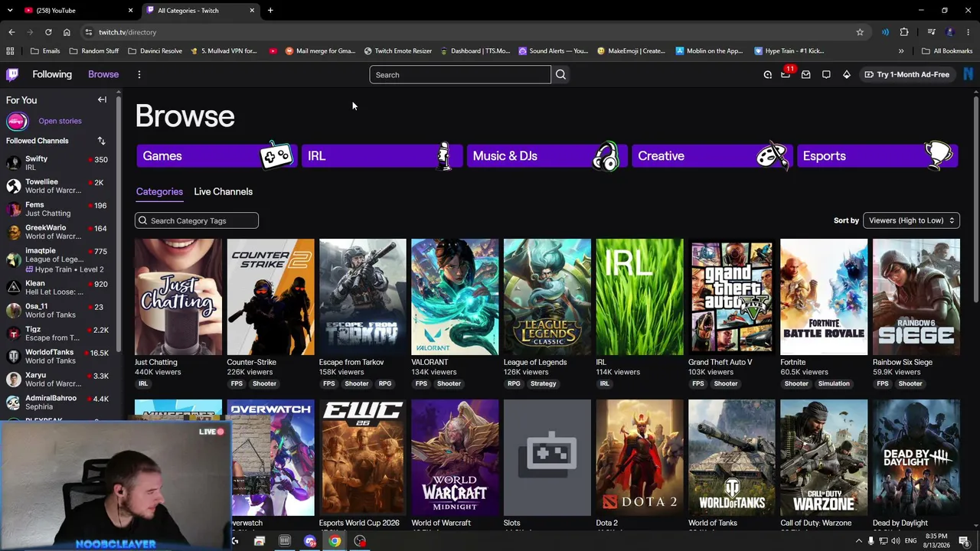The image size is (980, 551).
Task: Open the Davinci Resolve bookmark folder
Action: (155, 51)
